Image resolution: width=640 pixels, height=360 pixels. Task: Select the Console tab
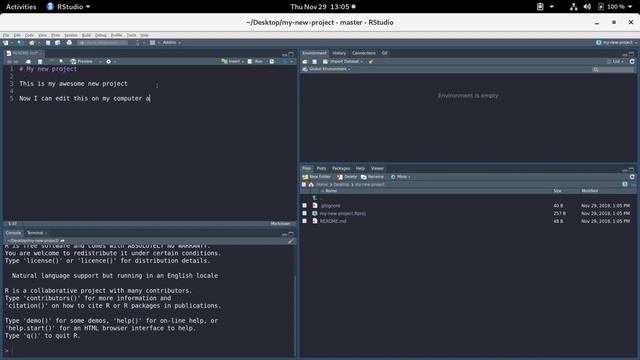coord(13,233)
